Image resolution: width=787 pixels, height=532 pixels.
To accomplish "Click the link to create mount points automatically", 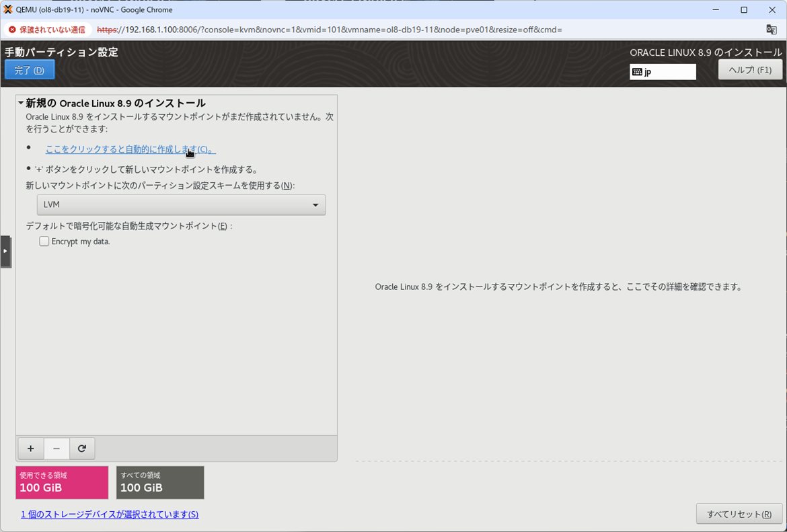I will 130,149.
